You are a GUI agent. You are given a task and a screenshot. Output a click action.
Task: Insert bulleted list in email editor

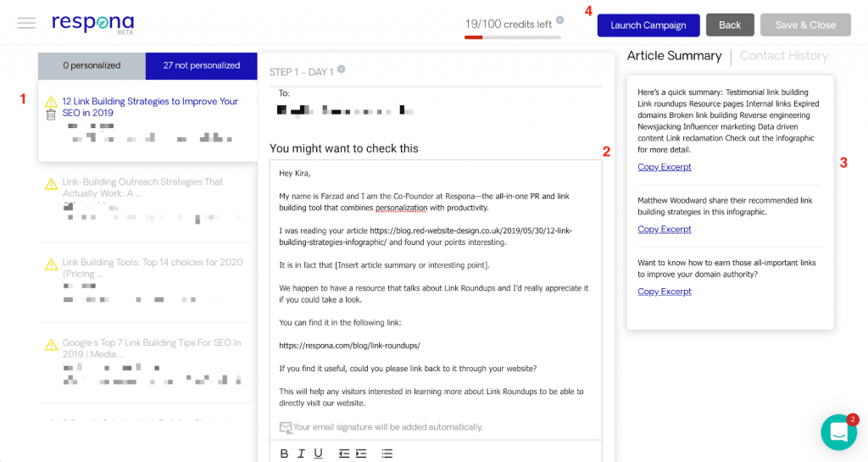387,454
